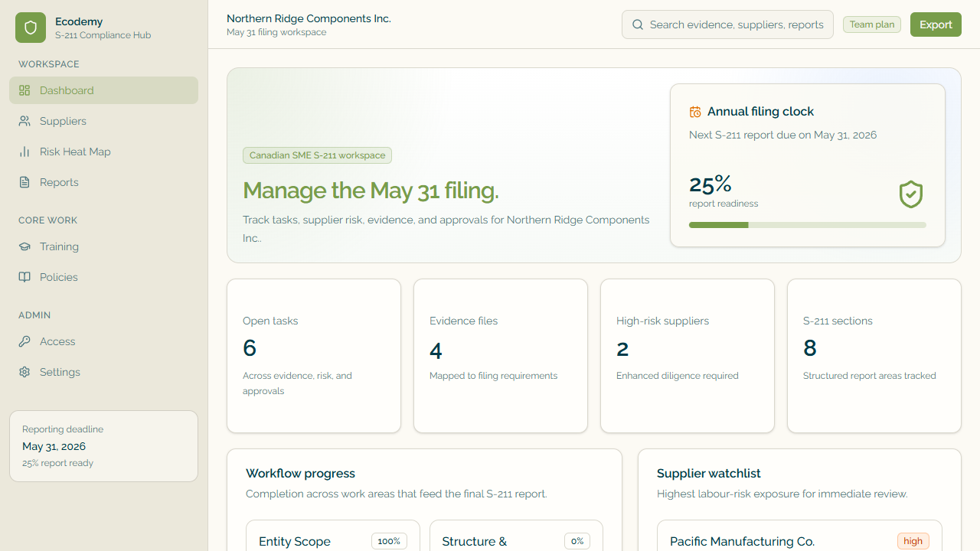
Task: Open the High-risk suppliers summary card
Action: tap(688, 356)
